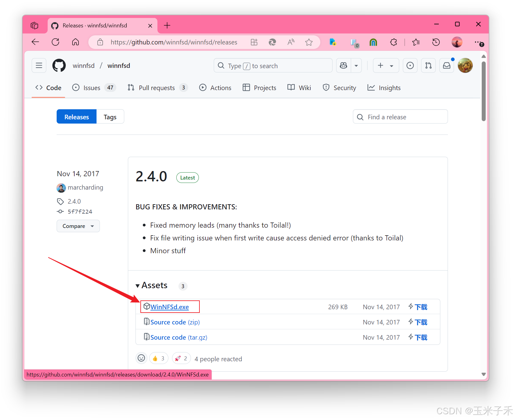Switch to the Tags view
The width and height of the screenshot is (514, 420).
coord(110,117)
